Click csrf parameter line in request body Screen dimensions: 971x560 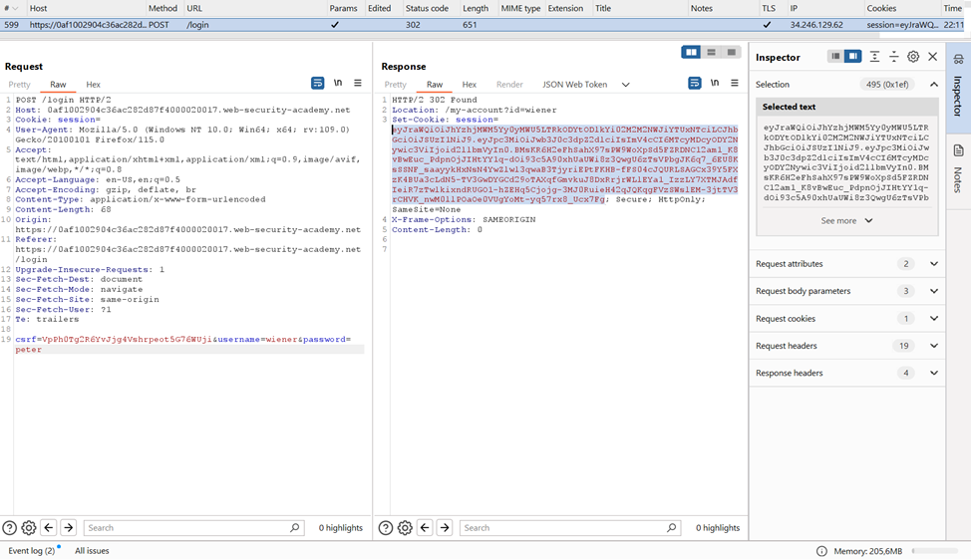183,340
